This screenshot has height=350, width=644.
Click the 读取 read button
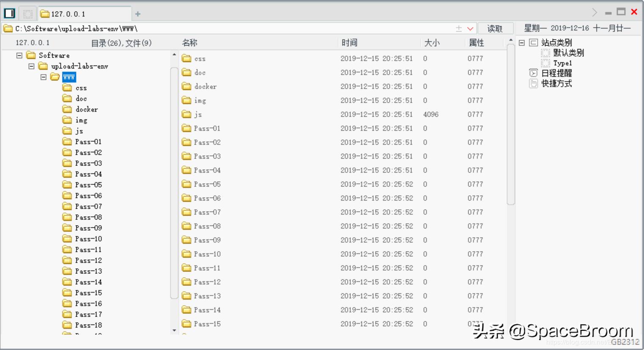click(495, 28)
